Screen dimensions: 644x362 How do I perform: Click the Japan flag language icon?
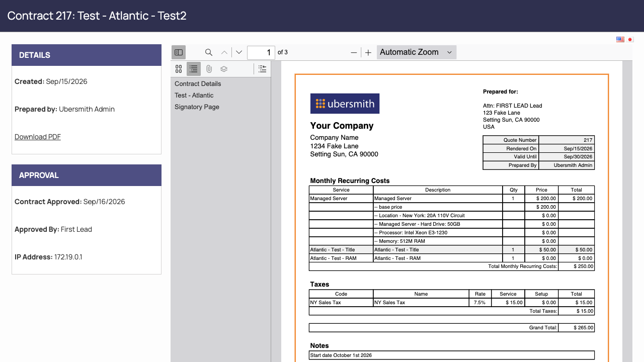[630, 39]
